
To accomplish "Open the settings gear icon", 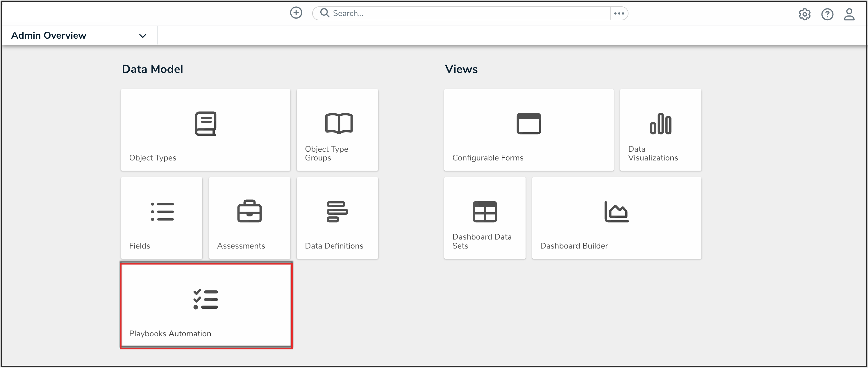I will click(804, 14).
